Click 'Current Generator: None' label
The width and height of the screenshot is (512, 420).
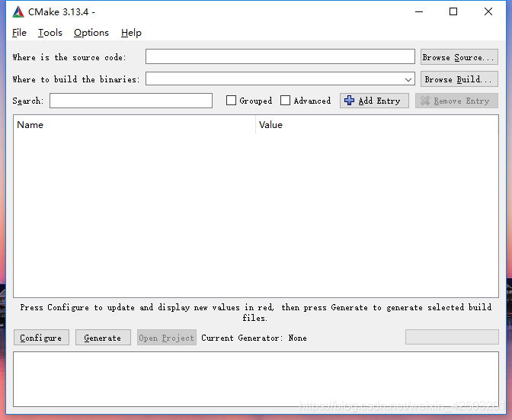[254, 338]
